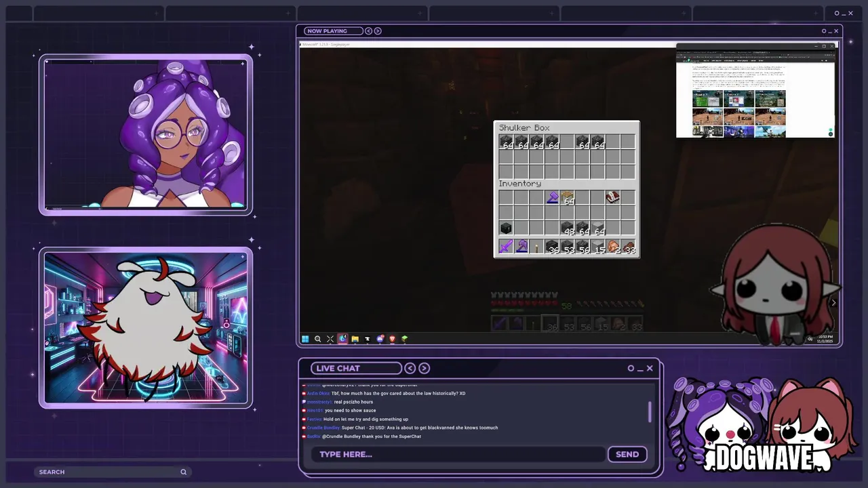Open the Minecraft grass-block taskbar icon
Screen dimensions: 868x488
[x=405, y=339]
